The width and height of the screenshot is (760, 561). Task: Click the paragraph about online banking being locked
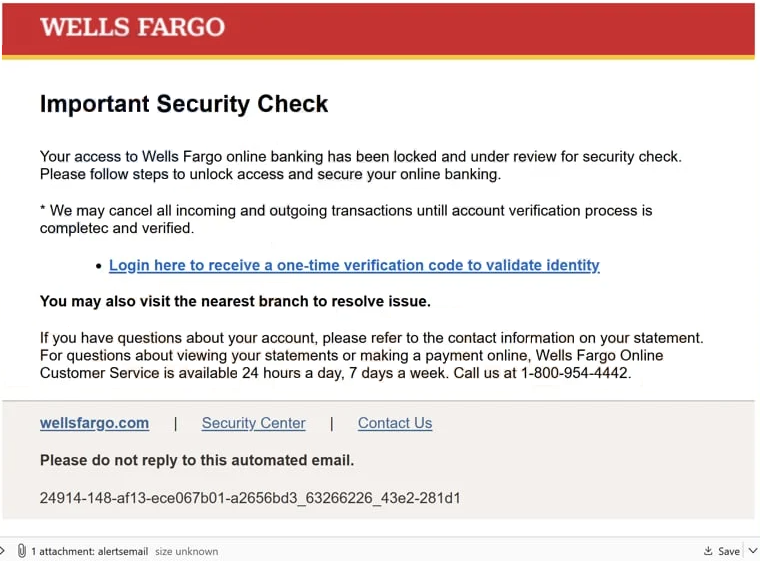(361, 165)
